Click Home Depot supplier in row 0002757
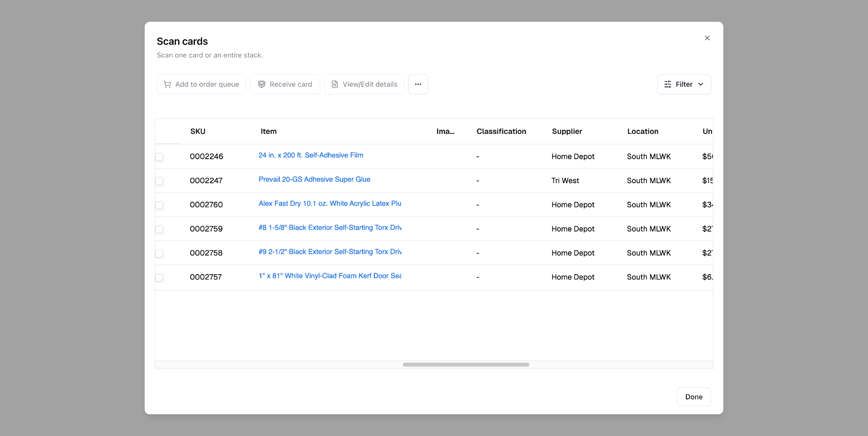 click(573, 277)
